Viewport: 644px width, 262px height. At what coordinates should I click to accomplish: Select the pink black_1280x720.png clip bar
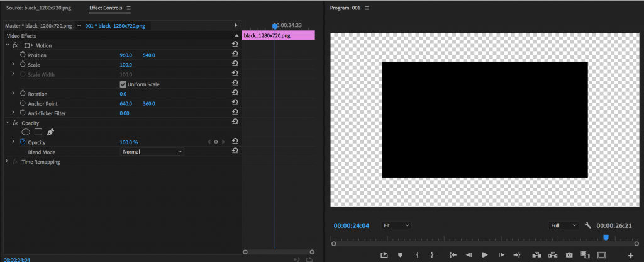(279, 35)
